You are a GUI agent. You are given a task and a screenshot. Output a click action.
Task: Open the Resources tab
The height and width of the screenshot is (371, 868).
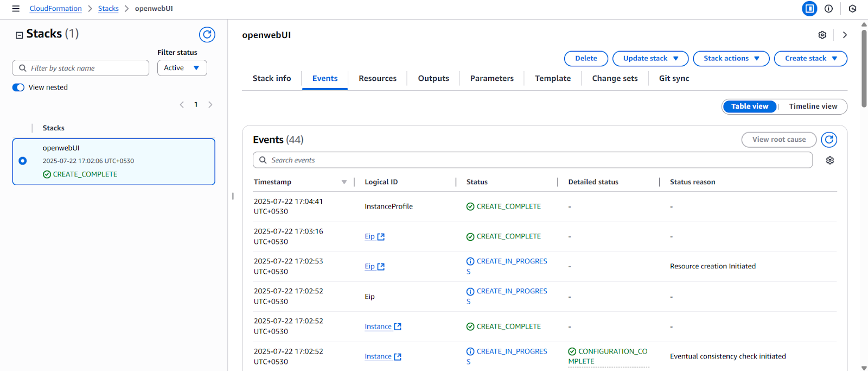point(378,79)
